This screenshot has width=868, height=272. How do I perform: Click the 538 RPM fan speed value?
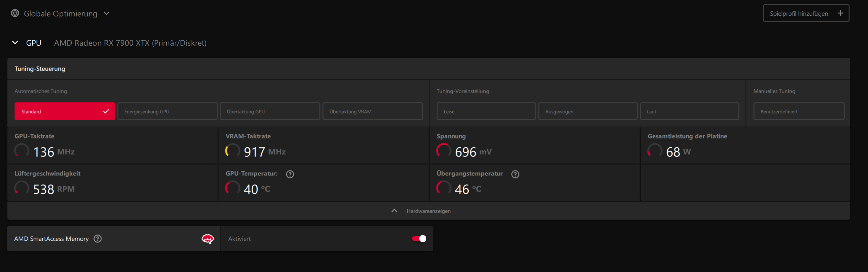(x=54, y=189)
